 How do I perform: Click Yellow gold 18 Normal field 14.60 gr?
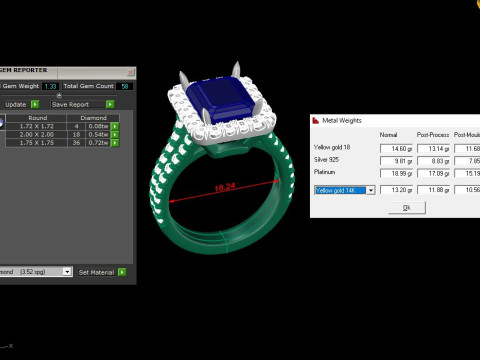coord(396,149)
